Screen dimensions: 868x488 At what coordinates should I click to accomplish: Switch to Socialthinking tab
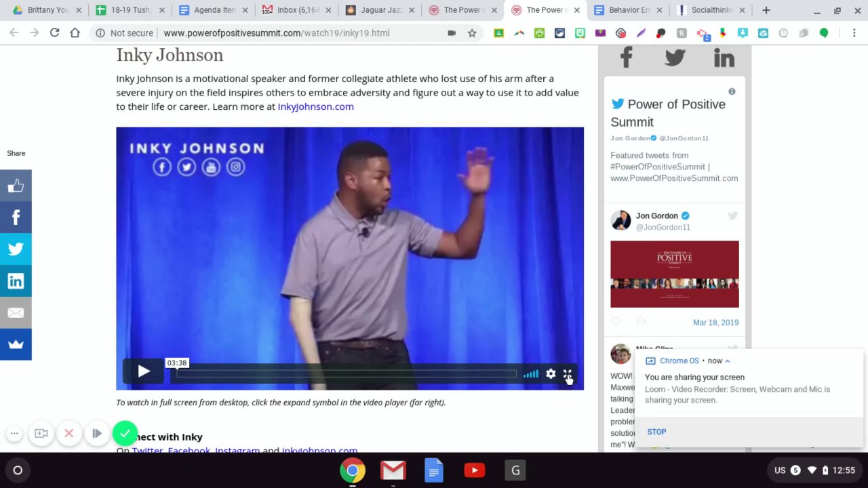(711, 10)
